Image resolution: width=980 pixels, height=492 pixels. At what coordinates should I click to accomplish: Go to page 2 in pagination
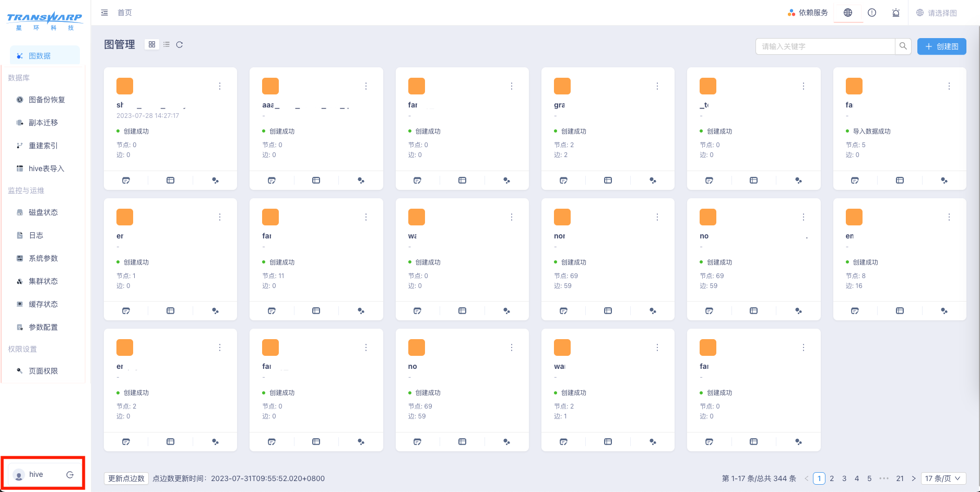[832, 478]
